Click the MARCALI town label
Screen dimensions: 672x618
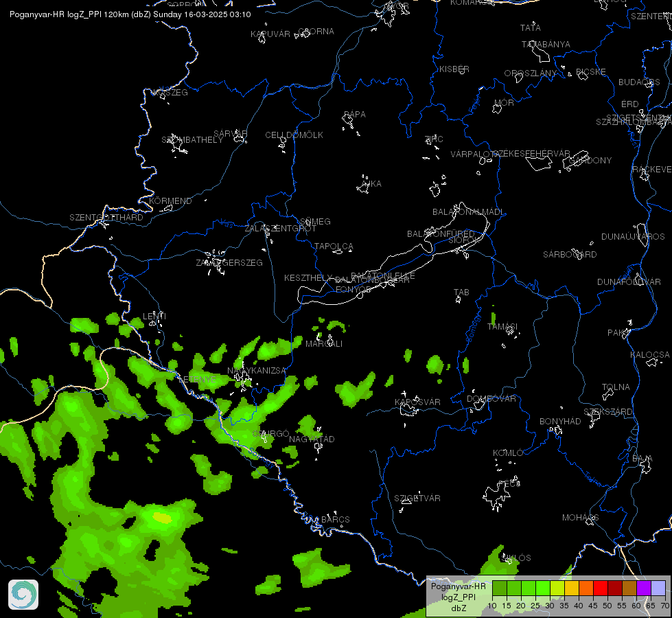[x=324, y=344]
